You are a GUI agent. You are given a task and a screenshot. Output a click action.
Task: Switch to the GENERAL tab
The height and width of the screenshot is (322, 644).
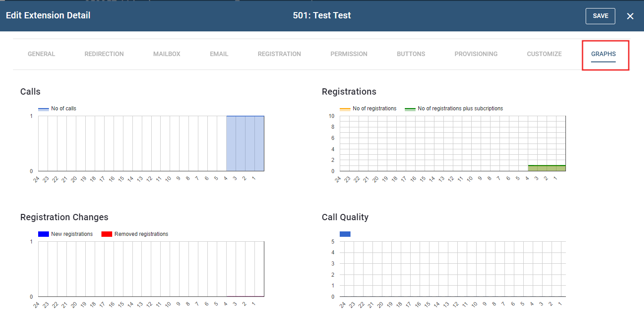click(41, 54)
